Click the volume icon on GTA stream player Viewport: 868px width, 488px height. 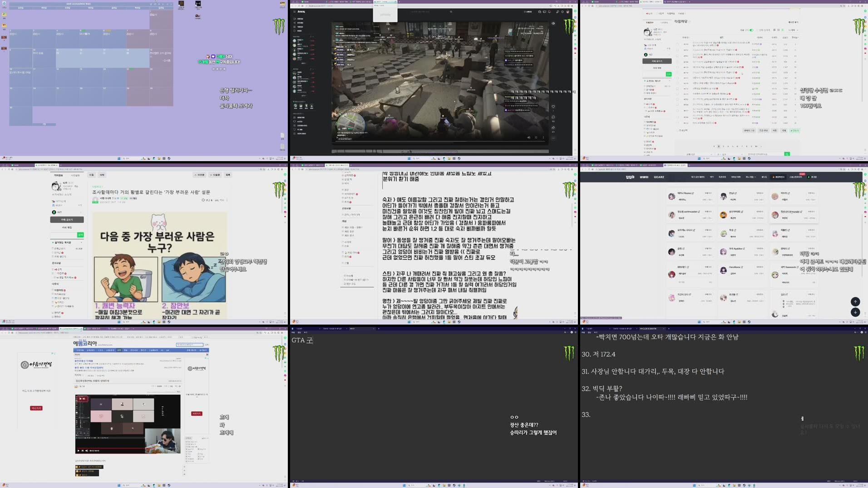[x=528, y=137]
